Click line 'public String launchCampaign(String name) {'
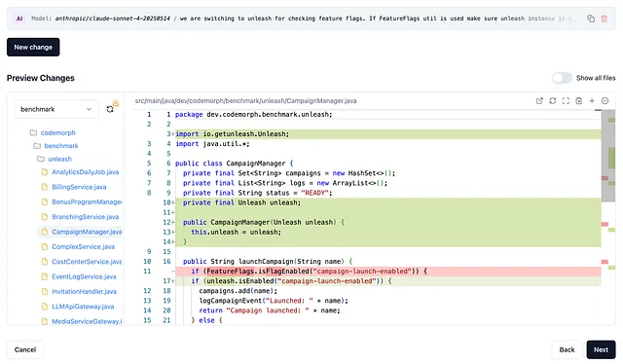This screenshot has height=364, width=623. coord(268,262)
